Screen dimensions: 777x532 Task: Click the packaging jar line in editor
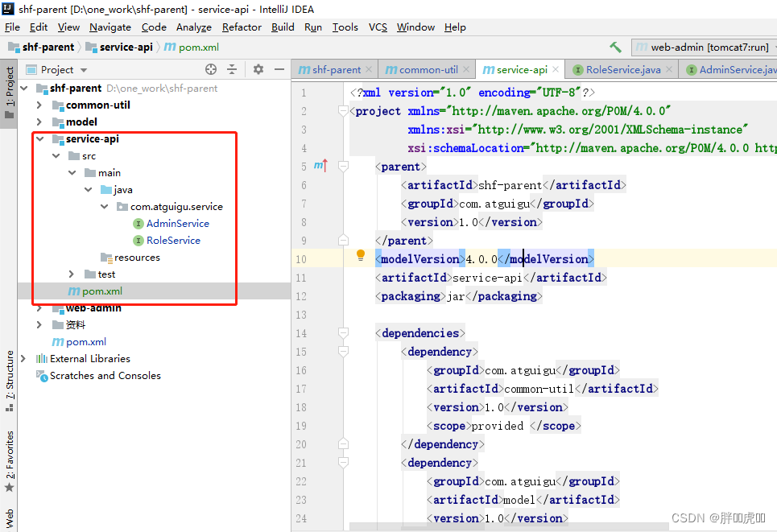(459, 296)
